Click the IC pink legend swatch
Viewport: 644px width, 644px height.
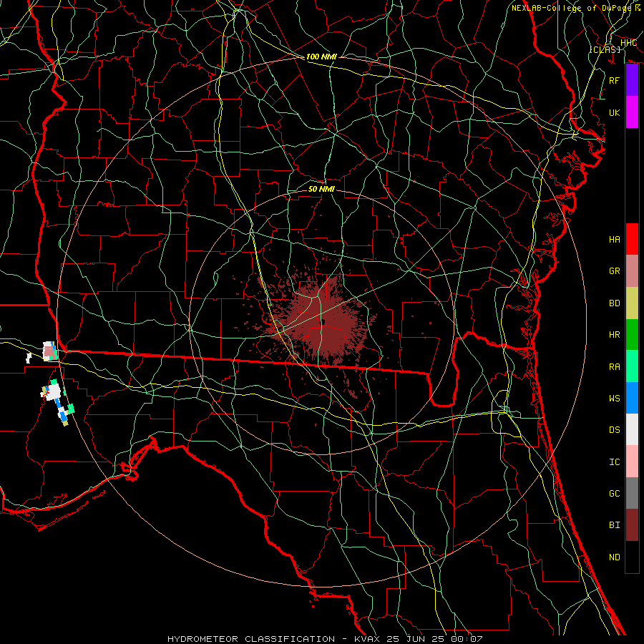(632, 462)
